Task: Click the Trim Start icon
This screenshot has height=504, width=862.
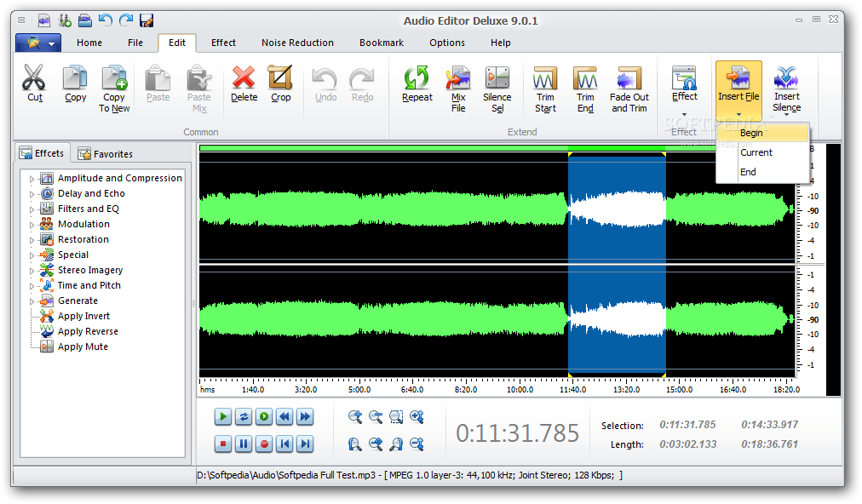Action: click(545, 77)
